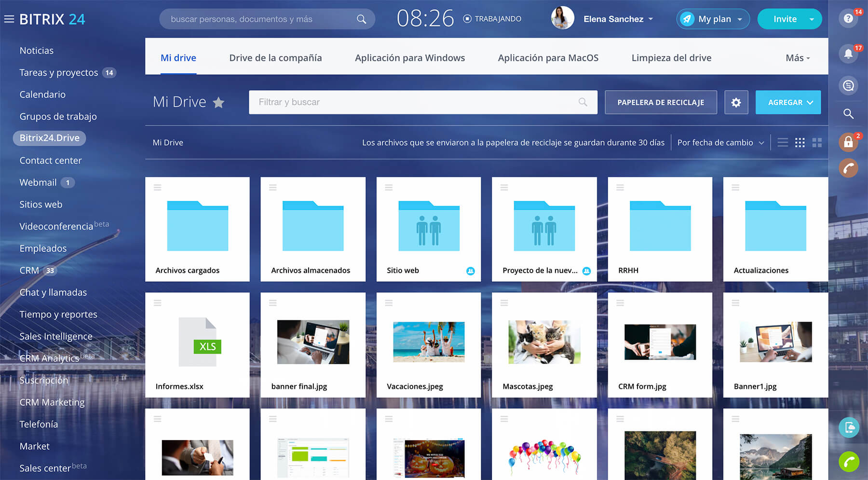Open the 'Por fecha de cambio' sort dropdown
Image resolution: width=868 pixels, height=480 pixels.
pos(720,142)
